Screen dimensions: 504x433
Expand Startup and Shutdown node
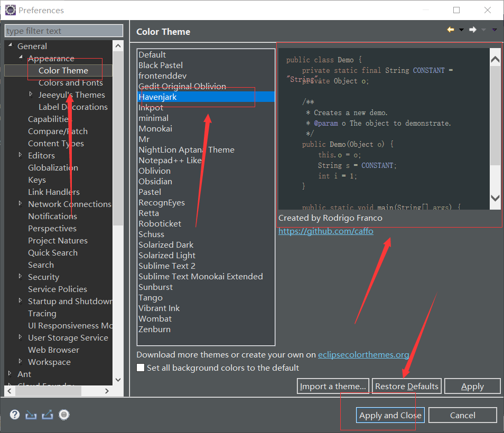click(x=20, y=300)
